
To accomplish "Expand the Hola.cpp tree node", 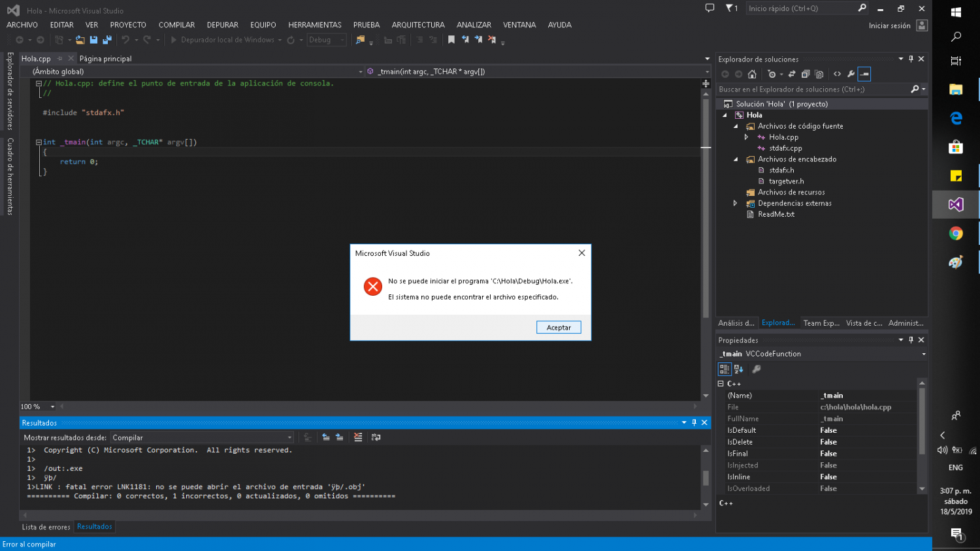I will pyautogui.click(x=746, y=137).
